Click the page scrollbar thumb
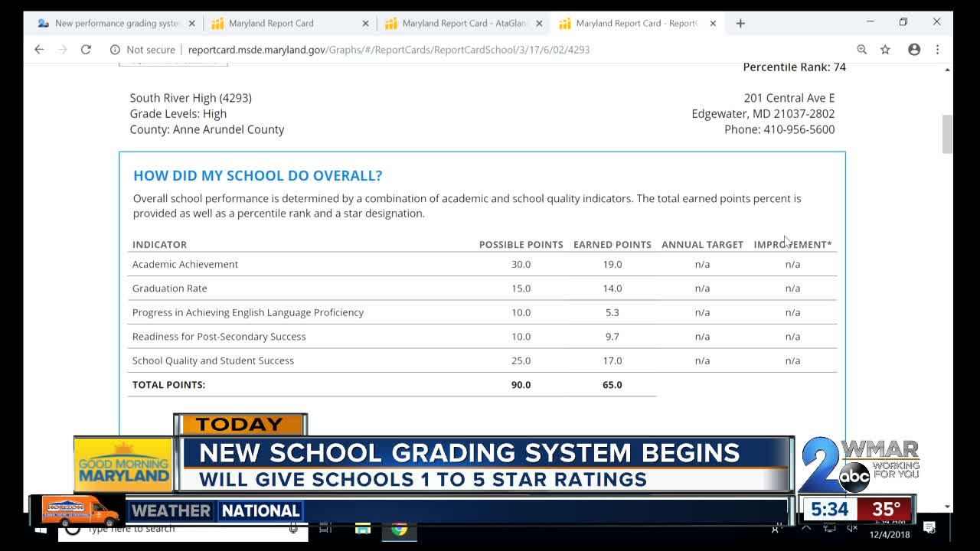 [x=947, y=134]
